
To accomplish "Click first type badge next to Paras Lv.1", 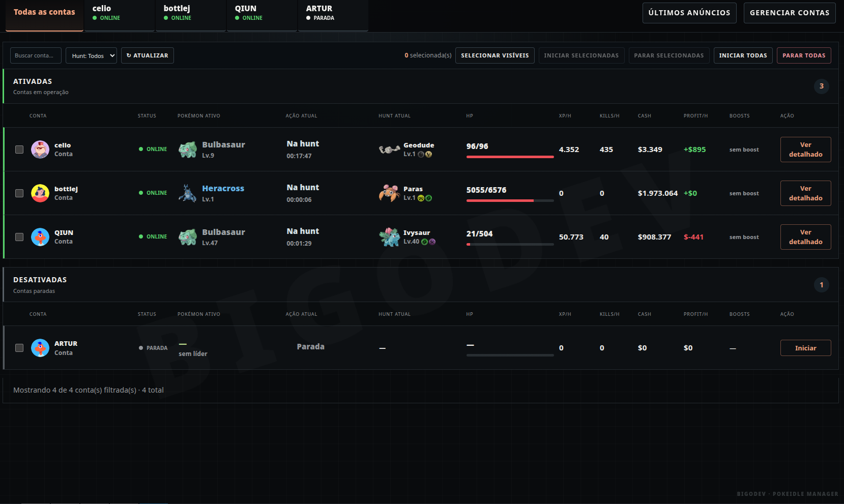I will coord(421,198).
